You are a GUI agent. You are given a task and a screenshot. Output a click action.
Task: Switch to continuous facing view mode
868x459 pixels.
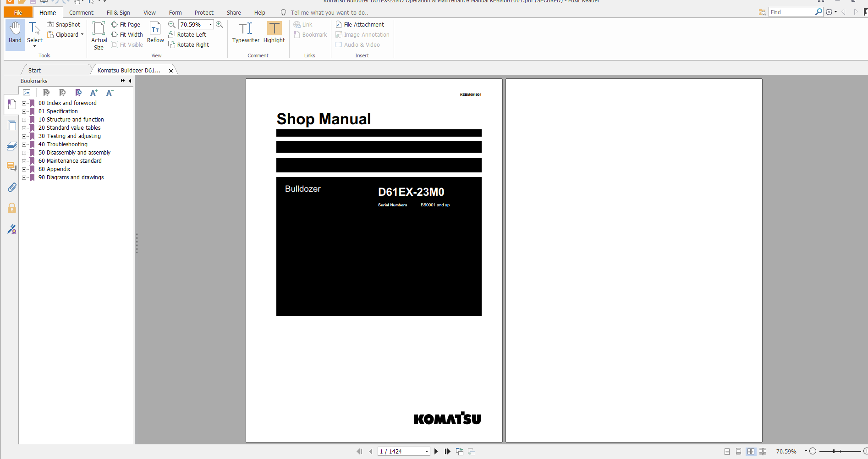pyautogui.click(x=763, y=452)
